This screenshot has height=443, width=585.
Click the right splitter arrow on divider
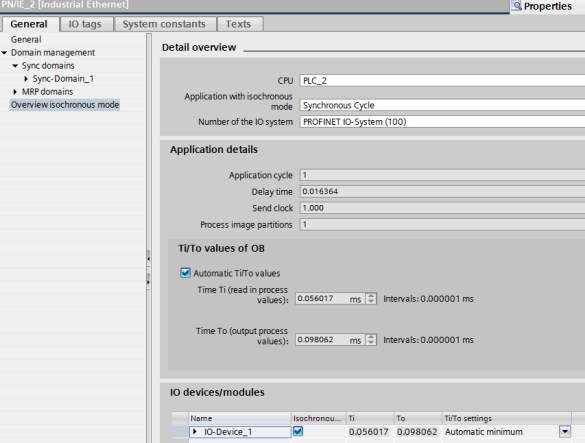148,282
